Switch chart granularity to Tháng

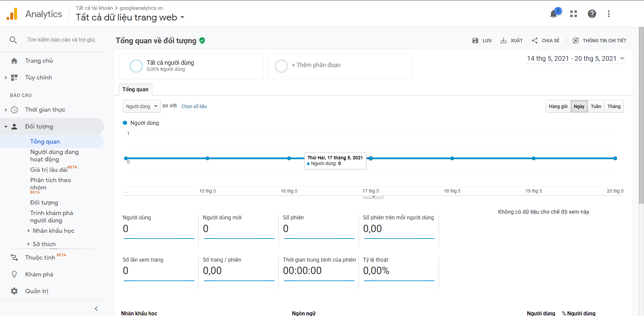(x=614, y=106)
